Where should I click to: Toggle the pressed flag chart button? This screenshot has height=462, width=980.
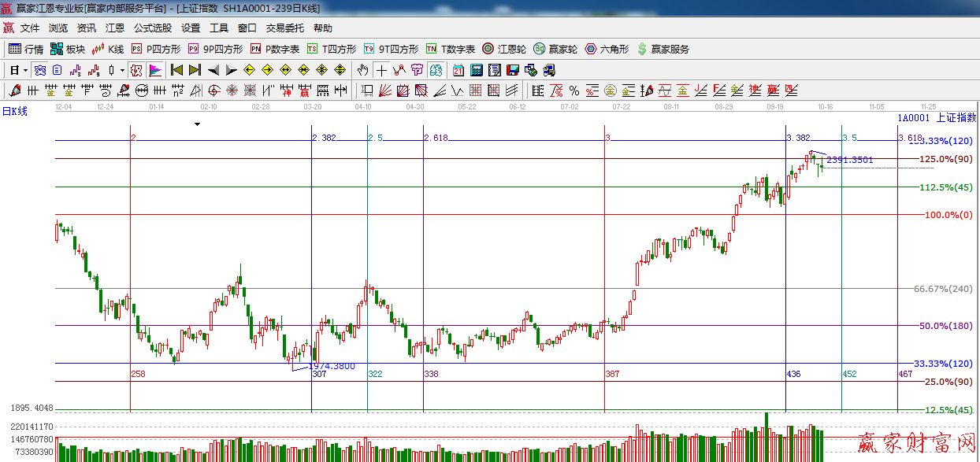(155, 70)
